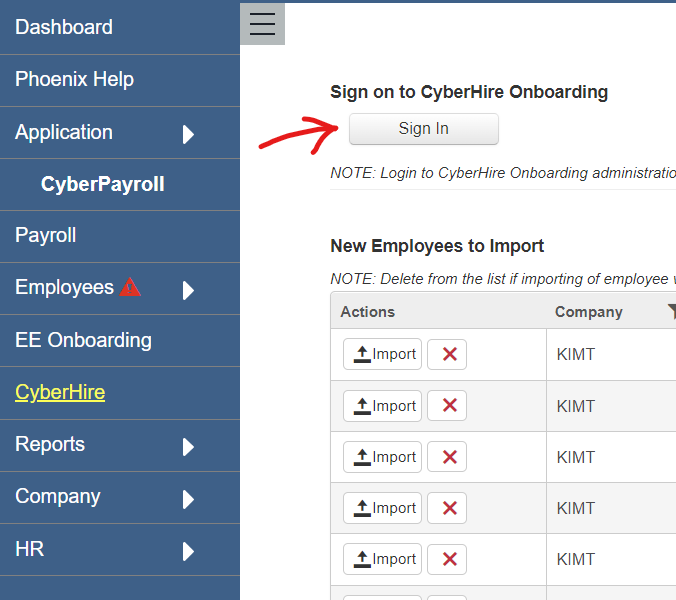Click Import in fourth KIMT row

382,508
